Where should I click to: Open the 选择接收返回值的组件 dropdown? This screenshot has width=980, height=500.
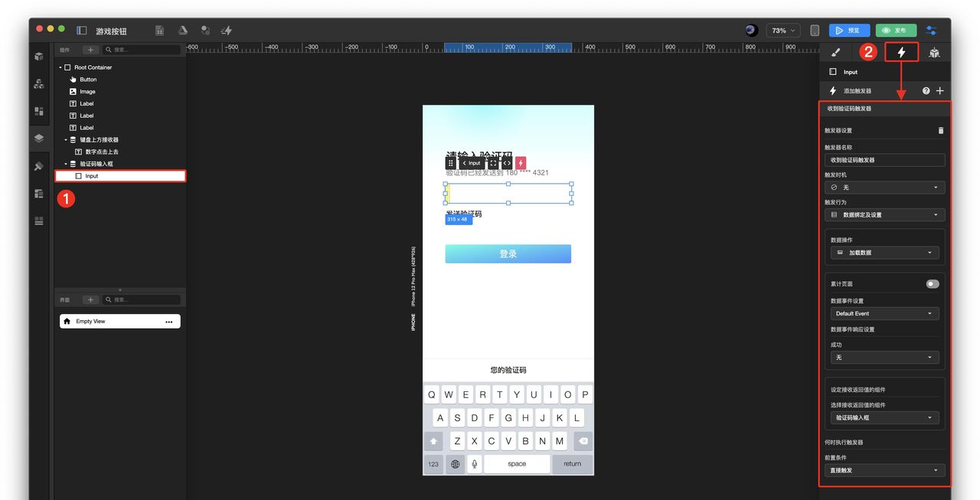(885, 418)
